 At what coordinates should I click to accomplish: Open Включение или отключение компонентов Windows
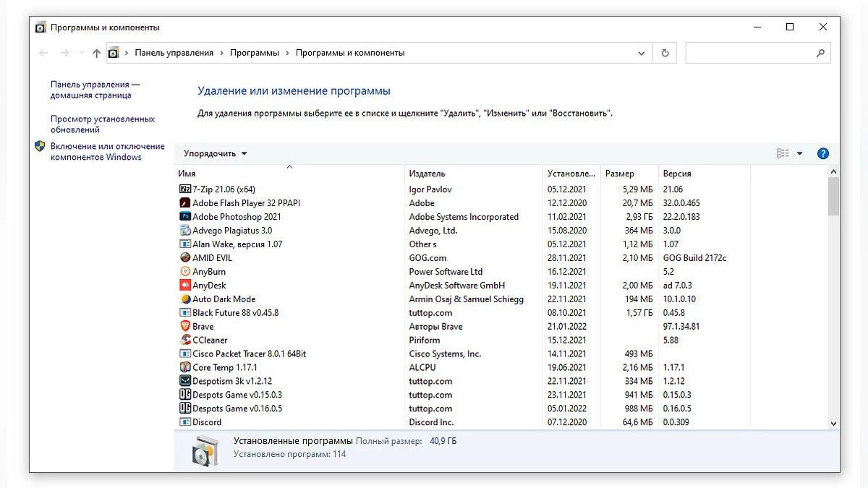click(107, 152)
